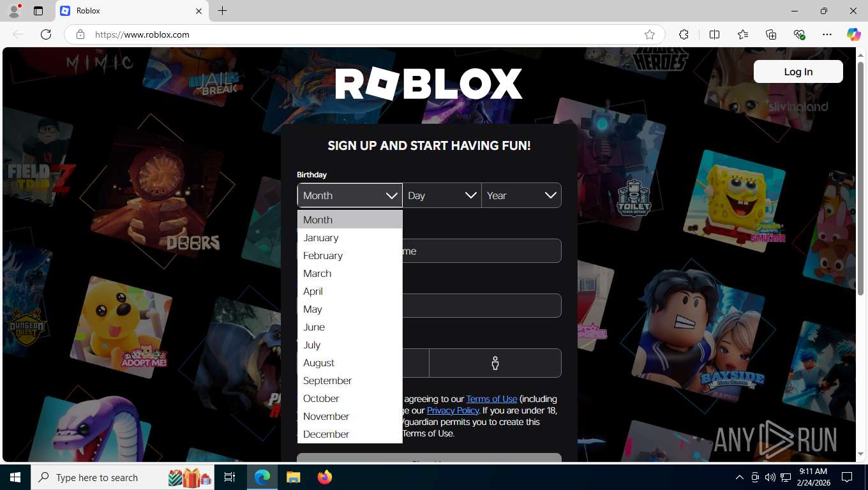Choose the Month placeholder option
The height and width of the screenshot is (490, 868).
pyautogui.click(x=350, y=219)
